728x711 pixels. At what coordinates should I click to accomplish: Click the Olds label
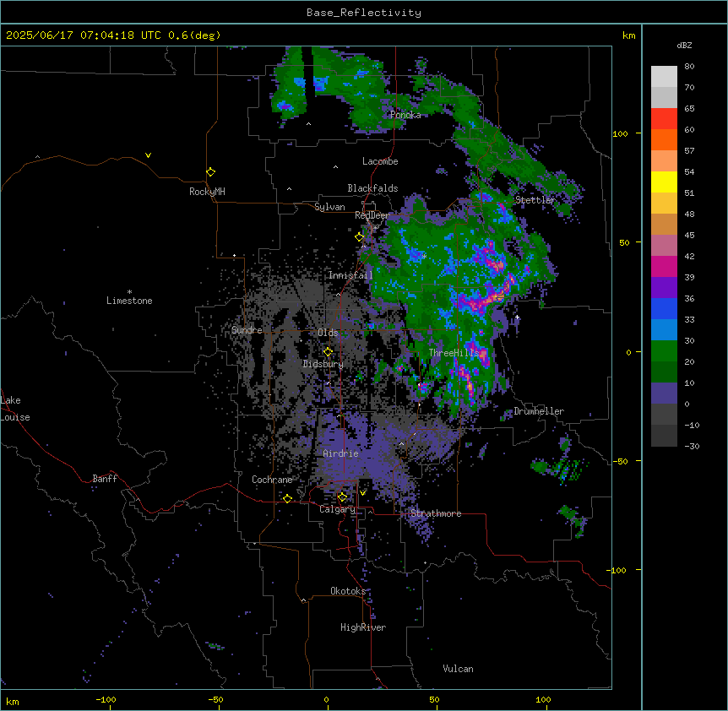point(328,333)
